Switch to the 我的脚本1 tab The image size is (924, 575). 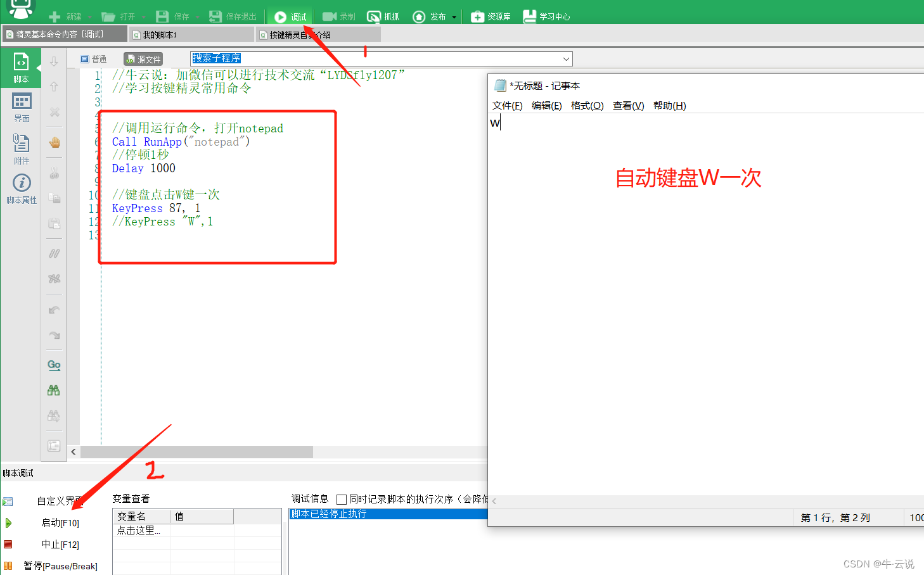coord(191,34)
